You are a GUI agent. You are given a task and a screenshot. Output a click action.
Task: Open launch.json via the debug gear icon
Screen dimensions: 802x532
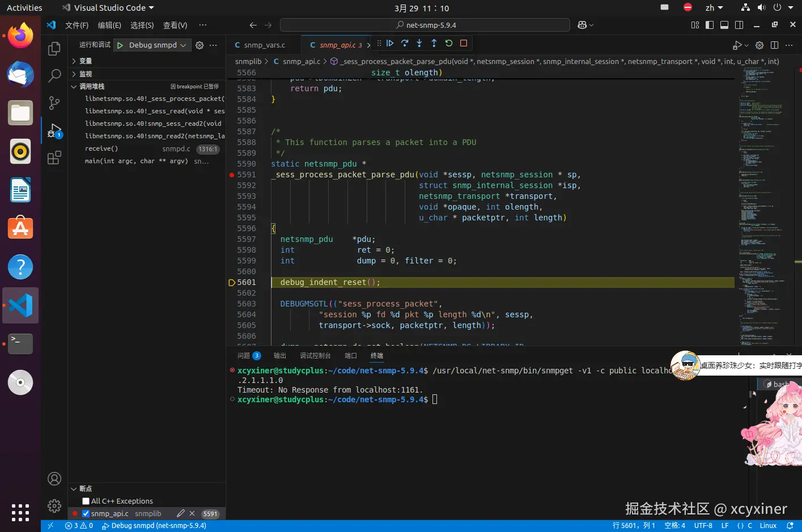(x=200, y=45)
